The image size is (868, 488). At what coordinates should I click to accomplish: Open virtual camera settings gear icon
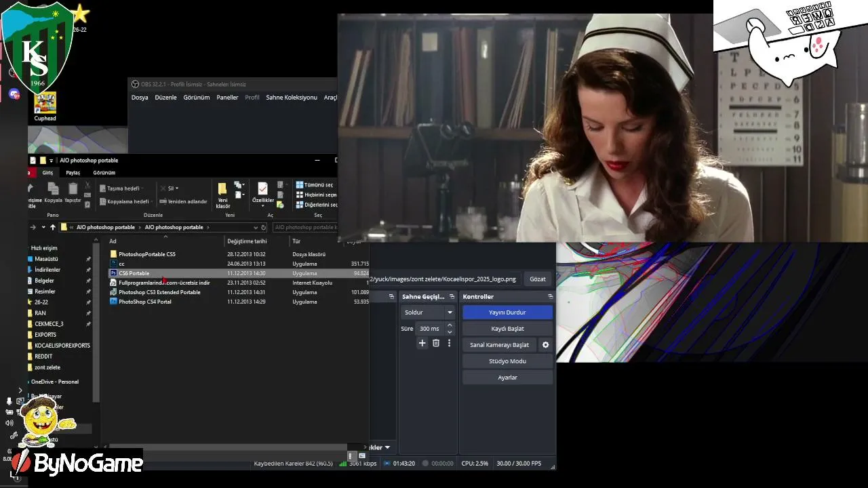pyautogui.click(x=545, y=345)
